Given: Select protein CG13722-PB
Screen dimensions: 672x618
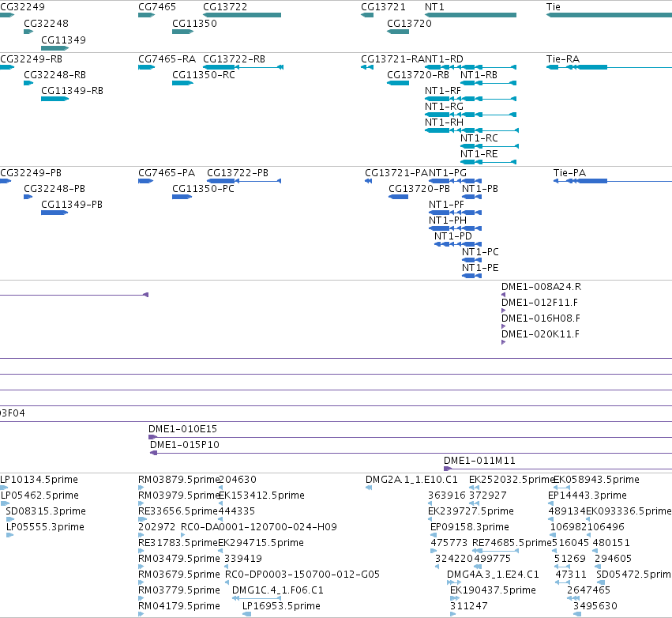Looking at the screenshot, I should click(x=238, y=173).
